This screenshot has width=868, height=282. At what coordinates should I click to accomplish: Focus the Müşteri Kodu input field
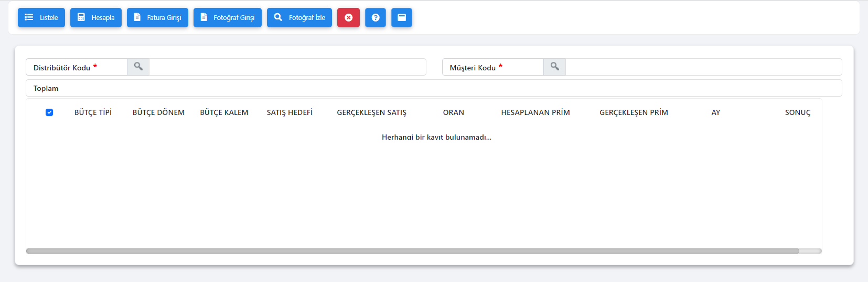coord(703,67)
